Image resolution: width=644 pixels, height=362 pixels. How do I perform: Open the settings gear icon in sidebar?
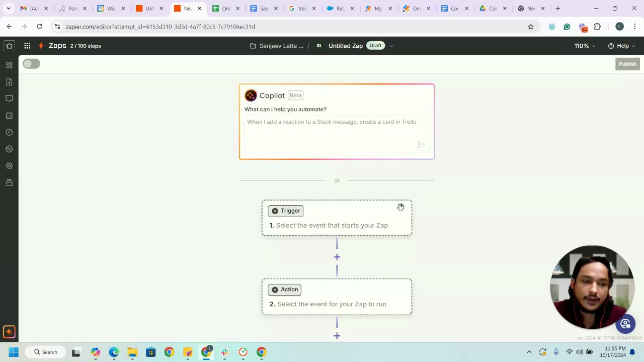9,166
